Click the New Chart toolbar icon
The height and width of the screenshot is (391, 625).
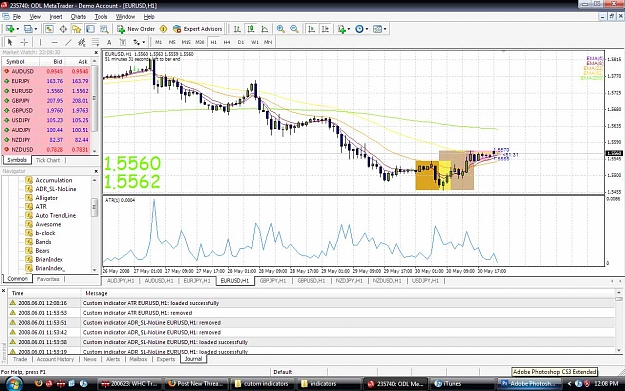click(x=10, y=29)
